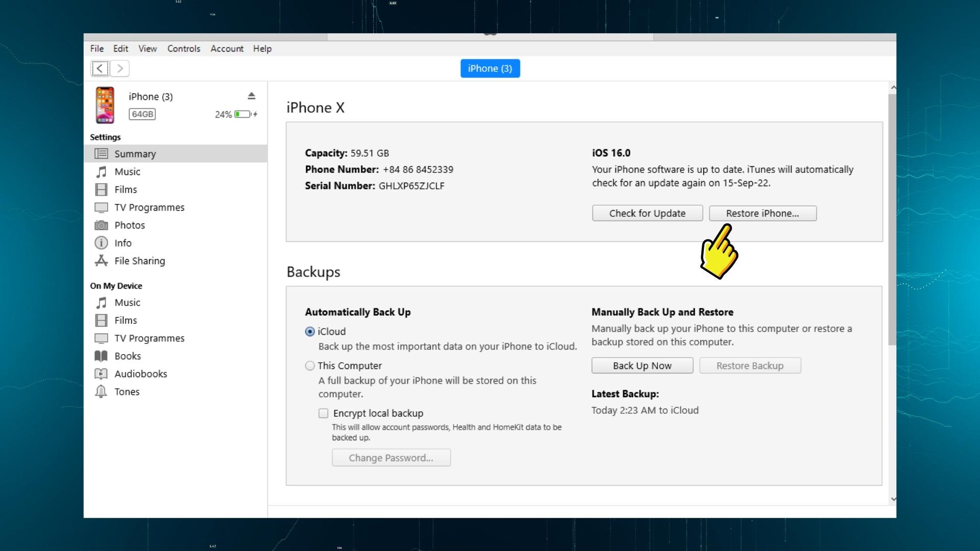Click the Restore Backup button

[750, 366]
